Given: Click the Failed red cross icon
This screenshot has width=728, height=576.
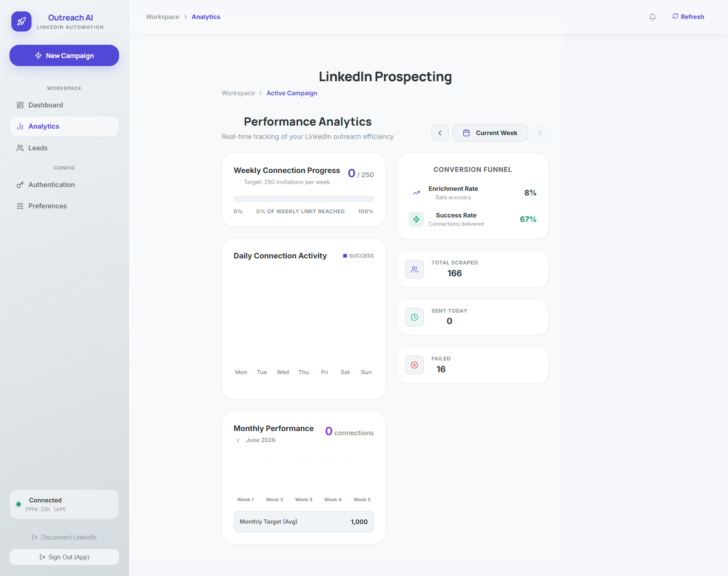Looking at the screenshot, I should pyautogui.click(x=414, y=365).
